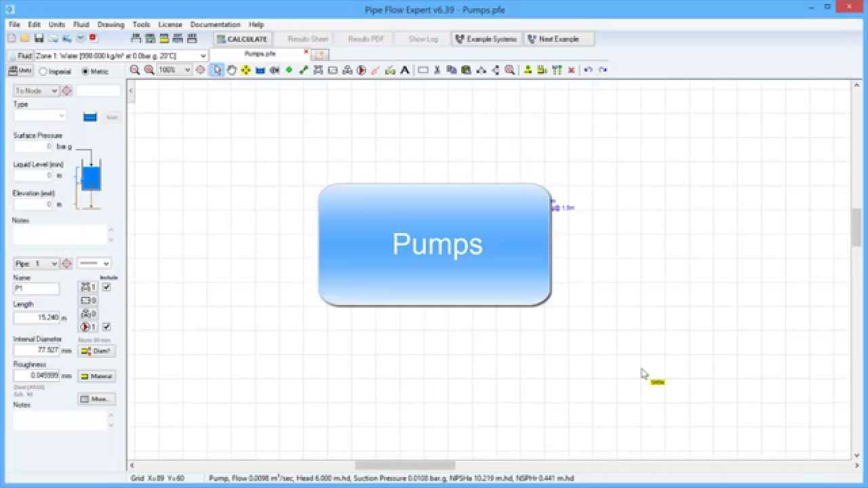The image size is (868, 488).
Task: Click the Zoom out magnifier icon
Action: coord(135,70)
